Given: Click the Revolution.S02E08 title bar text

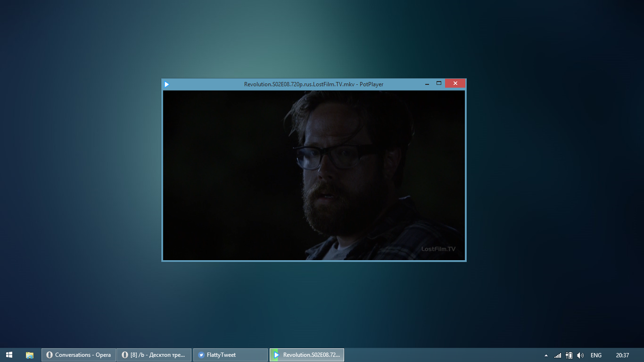Looking at the screenshot, I should click(314, 84).
